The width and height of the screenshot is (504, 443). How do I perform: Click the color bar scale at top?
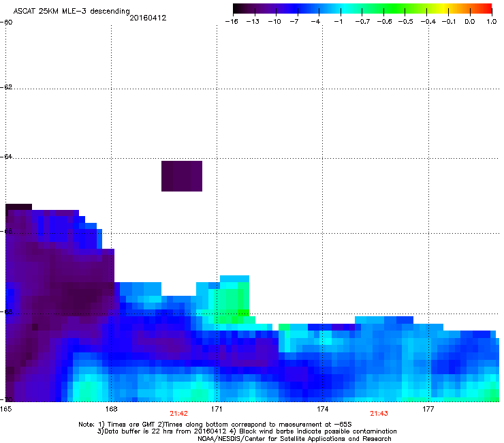pyautogui.click(x=362, y=9)
